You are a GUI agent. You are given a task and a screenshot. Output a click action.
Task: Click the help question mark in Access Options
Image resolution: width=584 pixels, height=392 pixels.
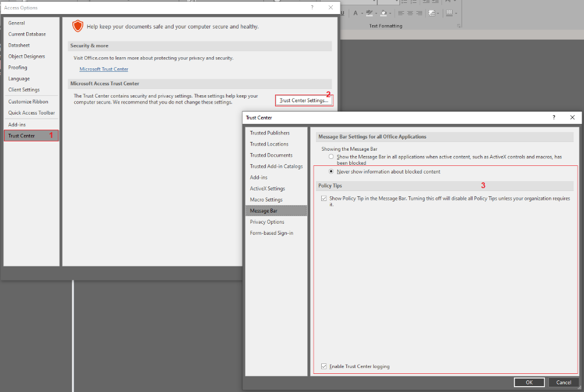tap(312, 8)
